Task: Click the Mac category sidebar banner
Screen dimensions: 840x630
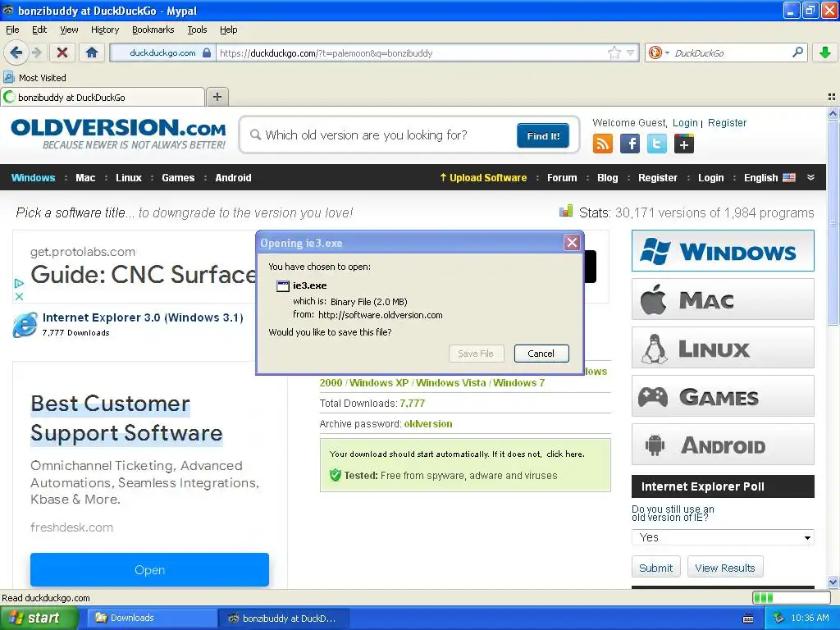Action: [x=723, y=299]
